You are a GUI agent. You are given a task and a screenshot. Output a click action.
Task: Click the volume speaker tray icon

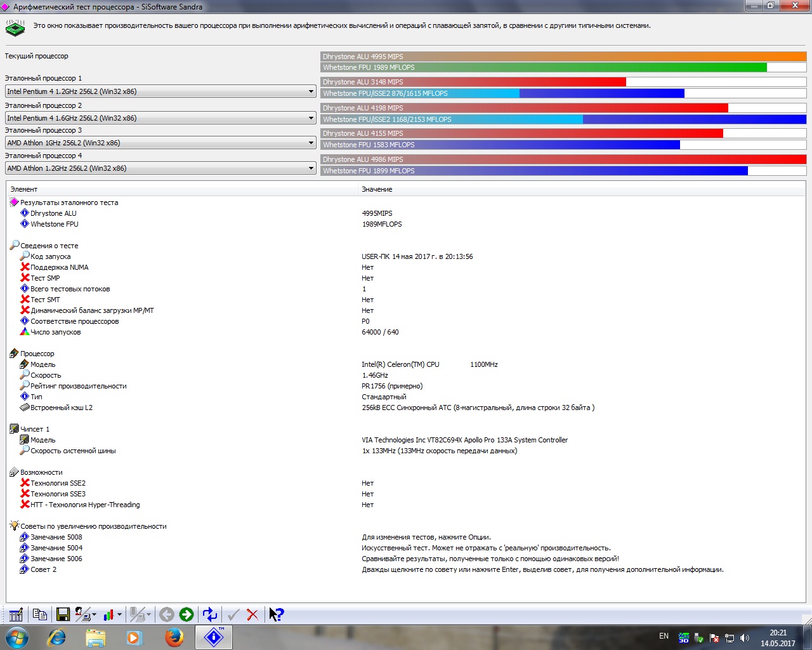coord(744,638)
